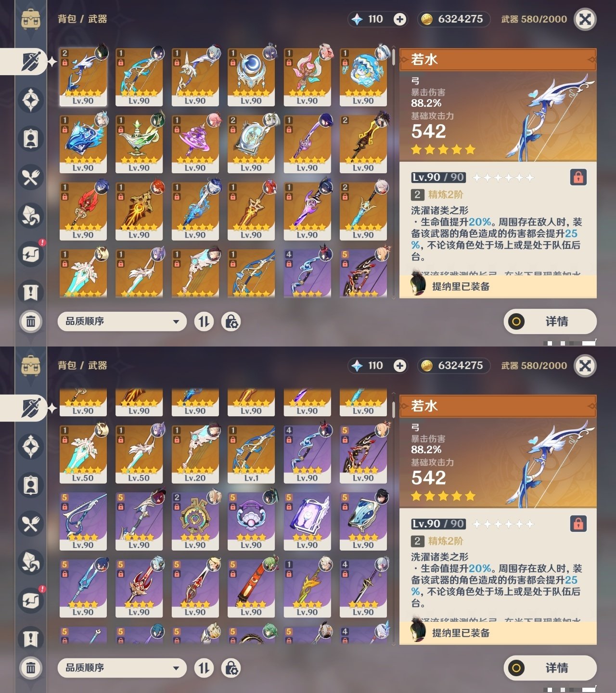The width and height of the screenshot is (616, 693).
Task: Open the Quest items tab in upper sidebar
Action: pos(31,292)
